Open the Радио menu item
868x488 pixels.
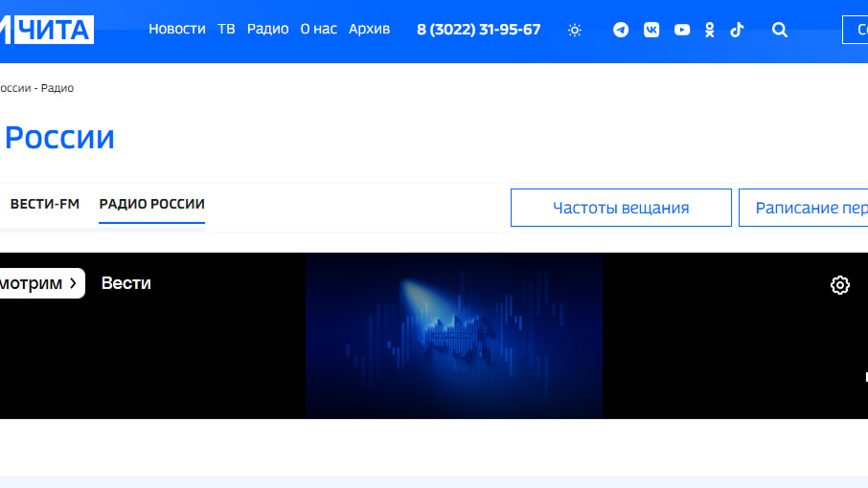click(x=268, y=29)
